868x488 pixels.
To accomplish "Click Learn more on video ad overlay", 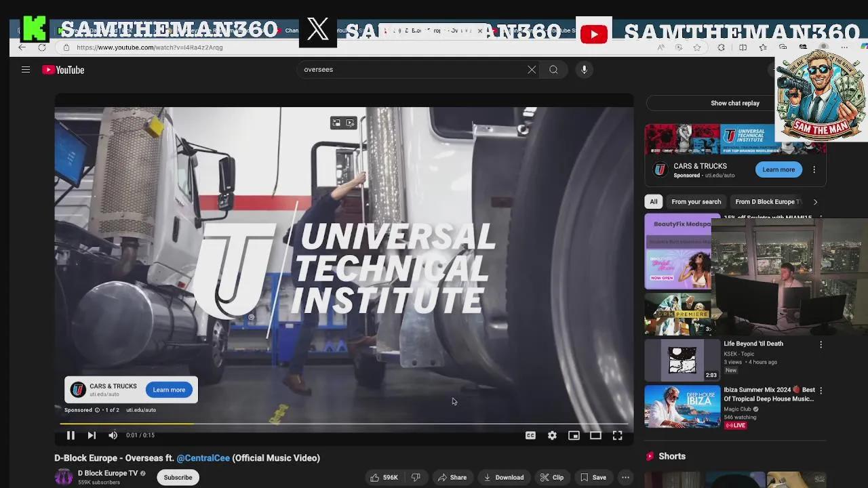I will (169, 390).
